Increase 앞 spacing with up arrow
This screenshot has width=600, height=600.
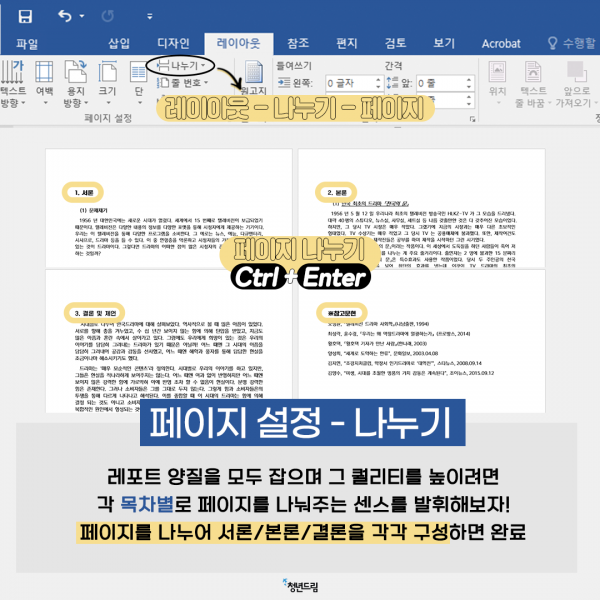coord(469,80)
